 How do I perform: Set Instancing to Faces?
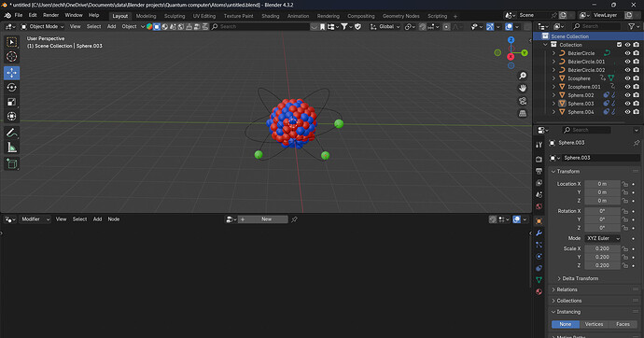(623, 324)
